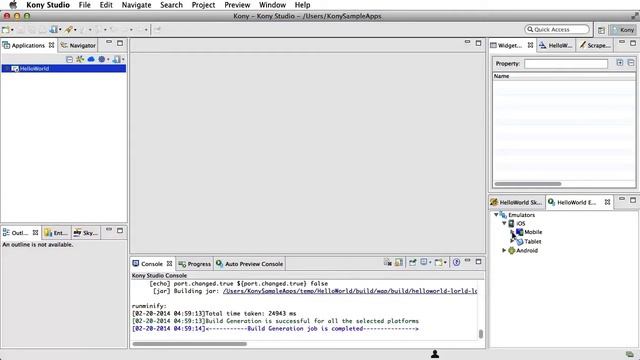Open dropdown arrow beside New toolbar icon
The image size is (640, 360).
pyautogui.click(x=12, y=30)
